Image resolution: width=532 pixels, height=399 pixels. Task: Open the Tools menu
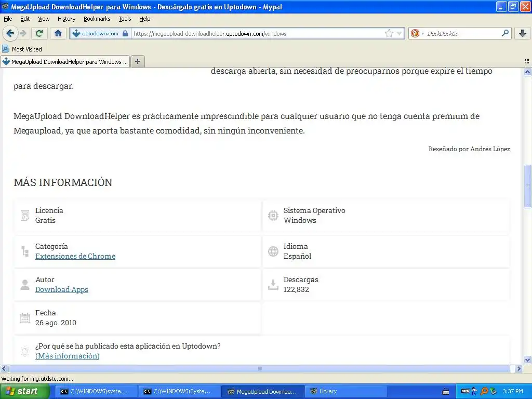[125, 19]
